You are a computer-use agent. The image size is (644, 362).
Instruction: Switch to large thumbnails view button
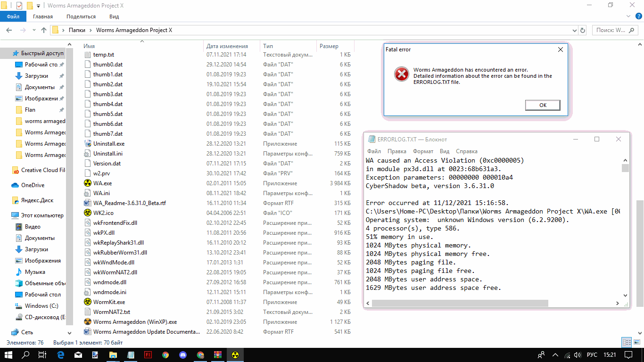(x=636, y=342)
